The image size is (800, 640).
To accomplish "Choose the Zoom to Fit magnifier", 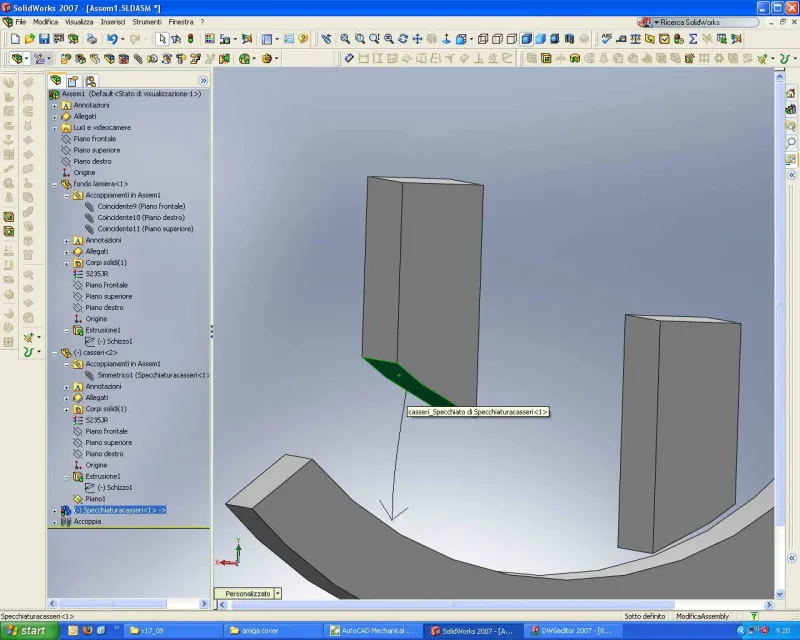I will coord(345,39).
